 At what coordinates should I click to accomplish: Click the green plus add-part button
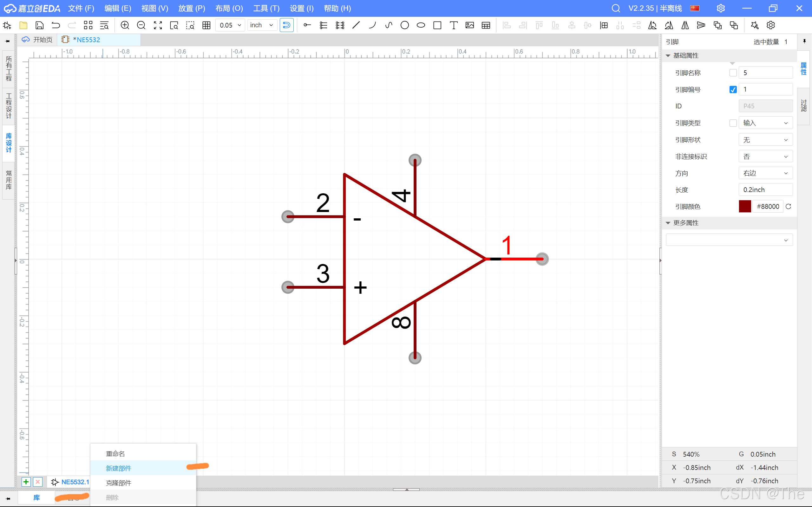26,482
